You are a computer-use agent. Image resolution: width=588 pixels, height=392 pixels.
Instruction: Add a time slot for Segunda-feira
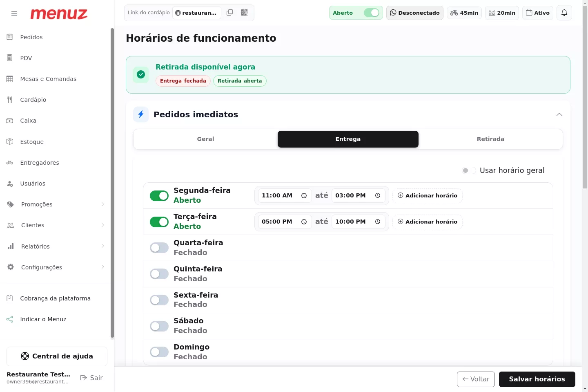pos(428,196)
